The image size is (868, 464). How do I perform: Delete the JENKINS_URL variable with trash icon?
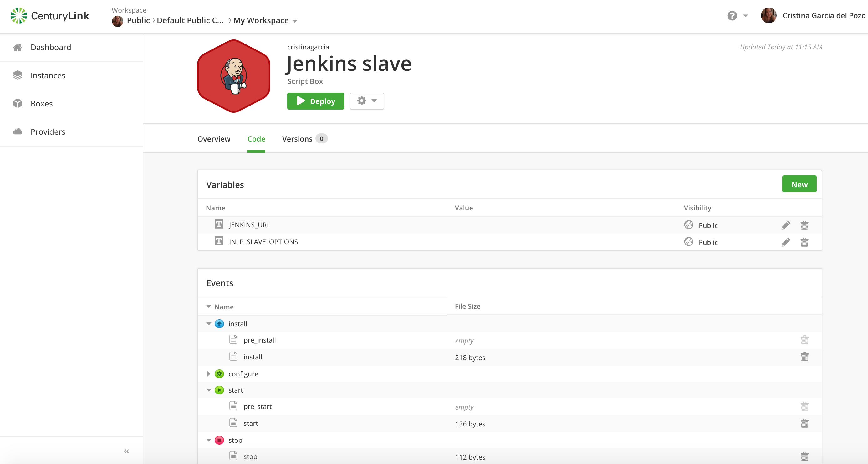804,225
